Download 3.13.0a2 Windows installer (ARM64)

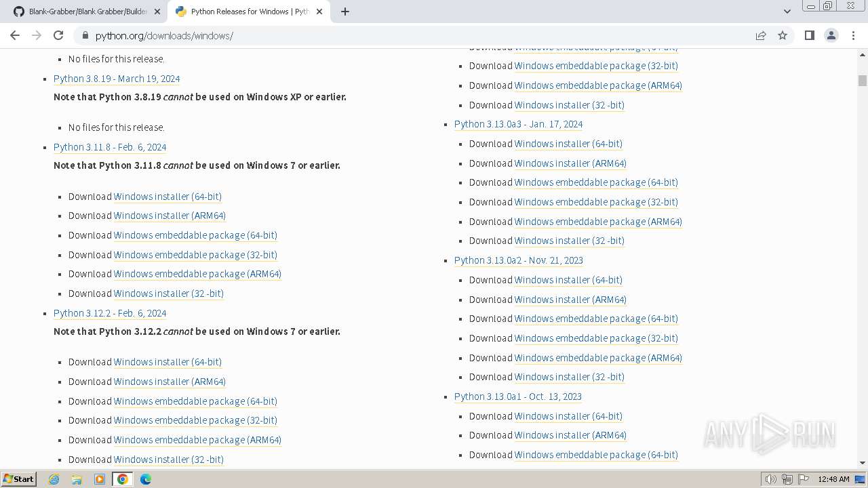pos(570,300)
